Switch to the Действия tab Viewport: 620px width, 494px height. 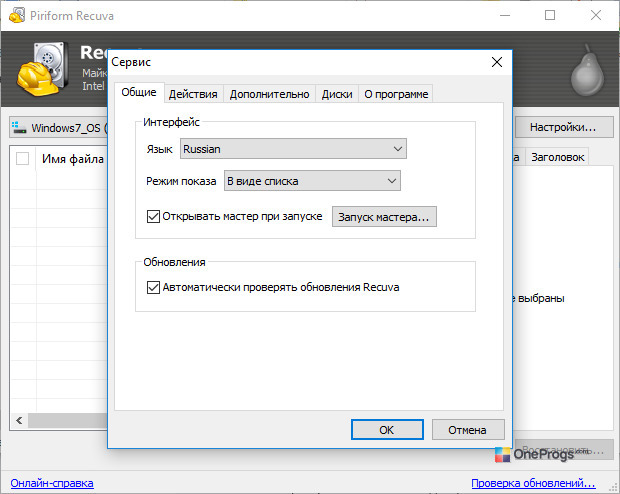pos(193,94)
